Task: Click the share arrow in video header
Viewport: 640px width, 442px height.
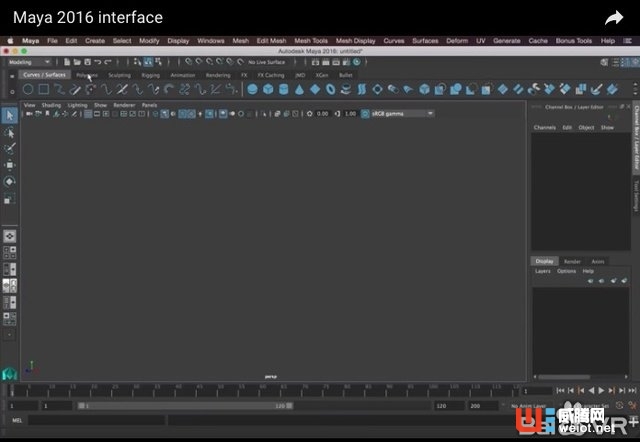Action: point(613,18)
